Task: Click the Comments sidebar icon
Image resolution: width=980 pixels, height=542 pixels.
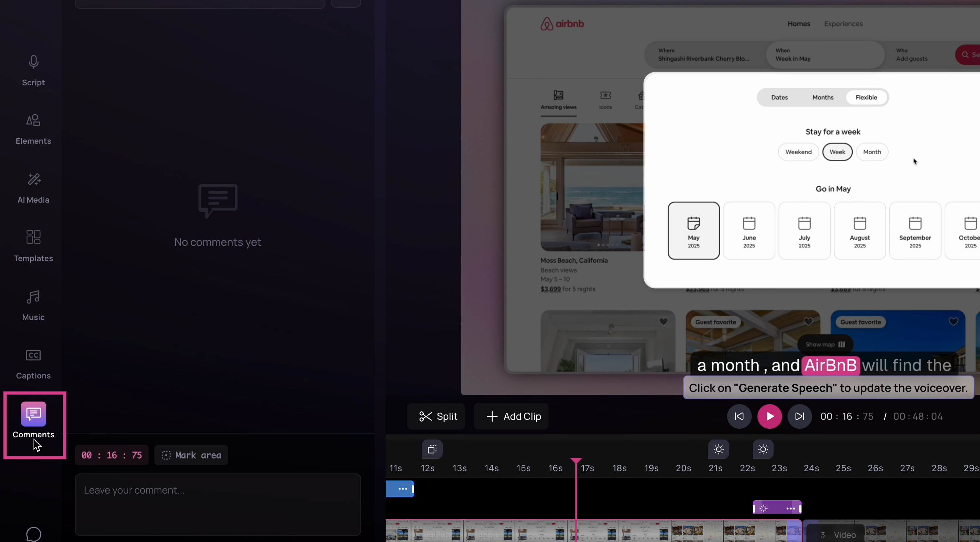Action: pyautogui.click(x=34, y=414)
